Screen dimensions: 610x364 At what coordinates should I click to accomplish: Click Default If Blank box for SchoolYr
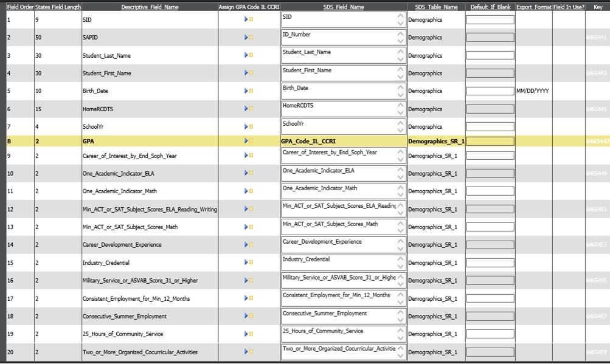point(490,127)
